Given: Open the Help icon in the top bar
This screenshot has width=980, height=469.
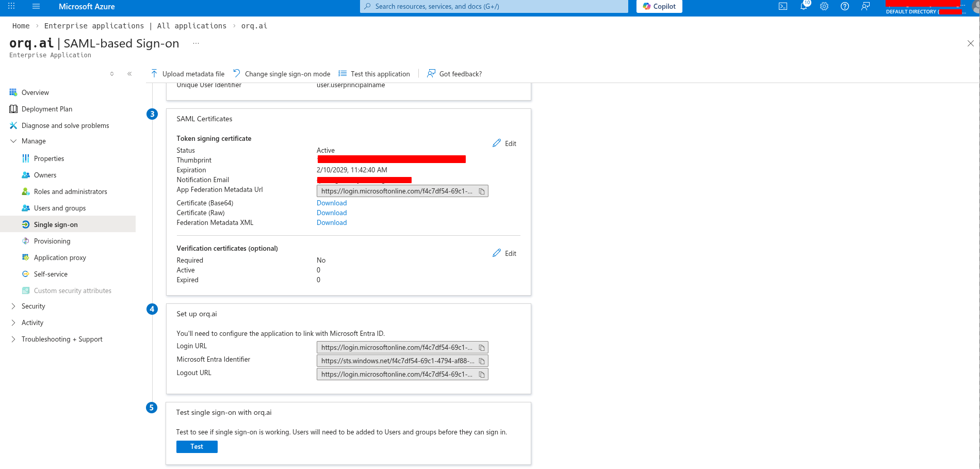Looking at the screenshot, I should (x=844, y=7).
